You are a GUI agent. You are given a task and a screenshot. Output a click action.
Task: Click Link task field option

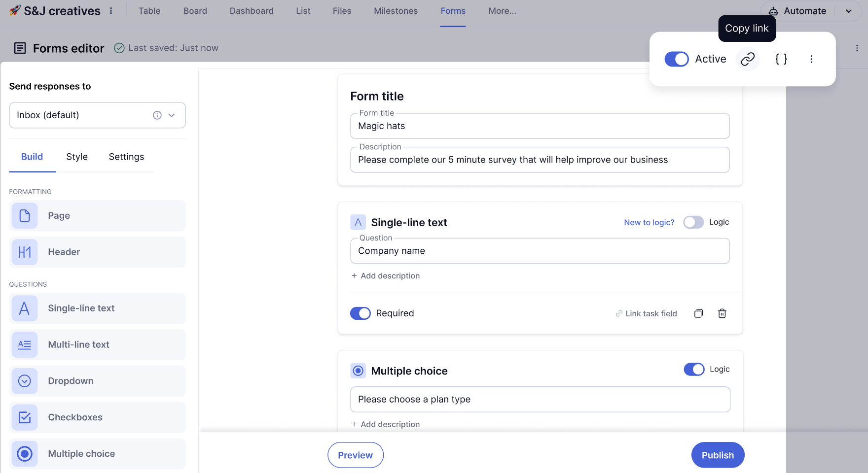click(646, 313)
